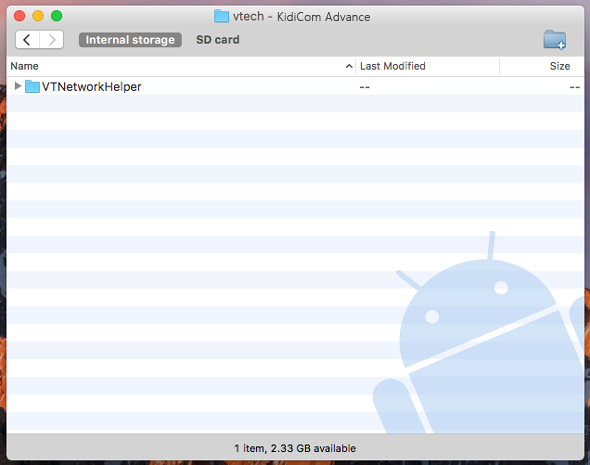Minimize the window with the yellow button
The height and width of the screenshot is (465, 590).
(x=38, y=16)
